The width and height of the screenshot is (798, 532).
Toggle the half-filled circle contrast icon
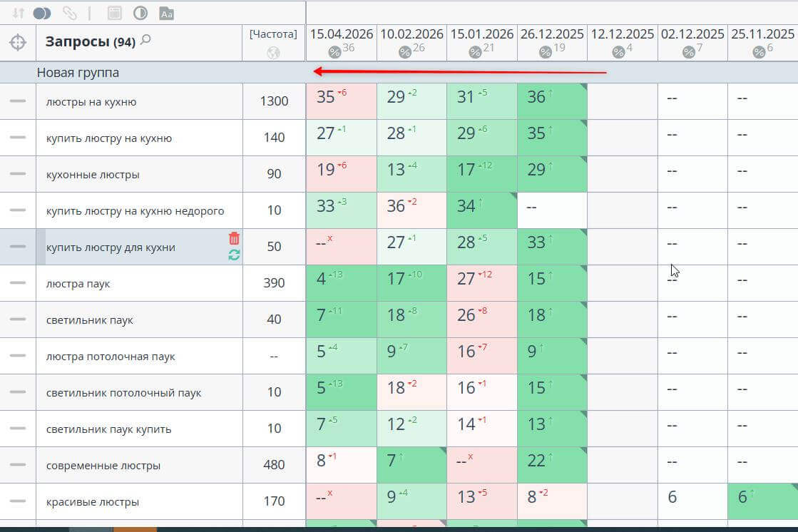coord(140,13)
